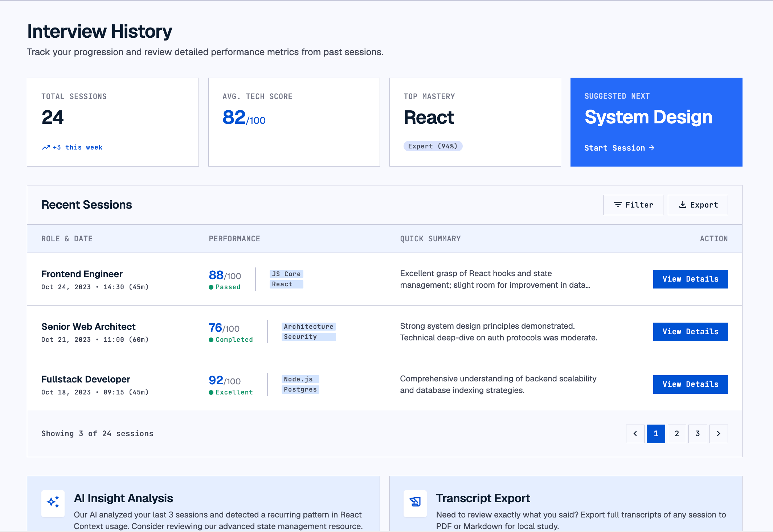Viewport: 773px width, 532px height.
Task: Click the JS Core skill tag
Action: point(286,274)
